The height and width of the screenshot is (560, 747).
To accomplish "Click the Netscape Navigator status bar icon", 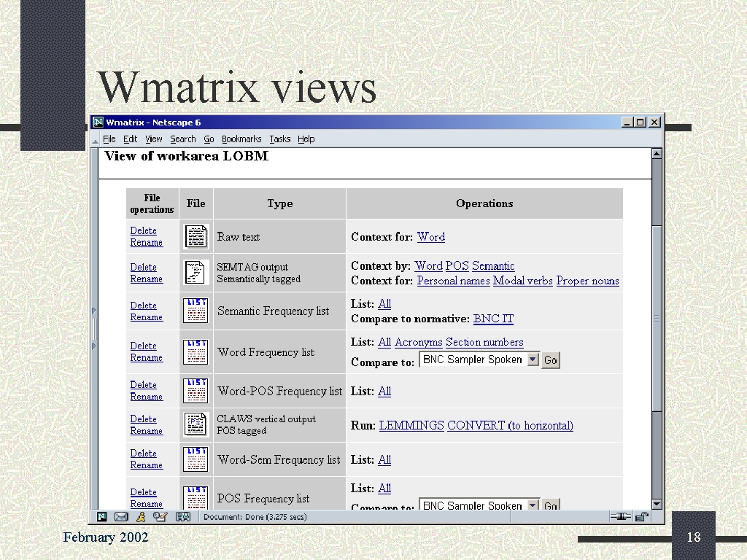I will point(102,517).
